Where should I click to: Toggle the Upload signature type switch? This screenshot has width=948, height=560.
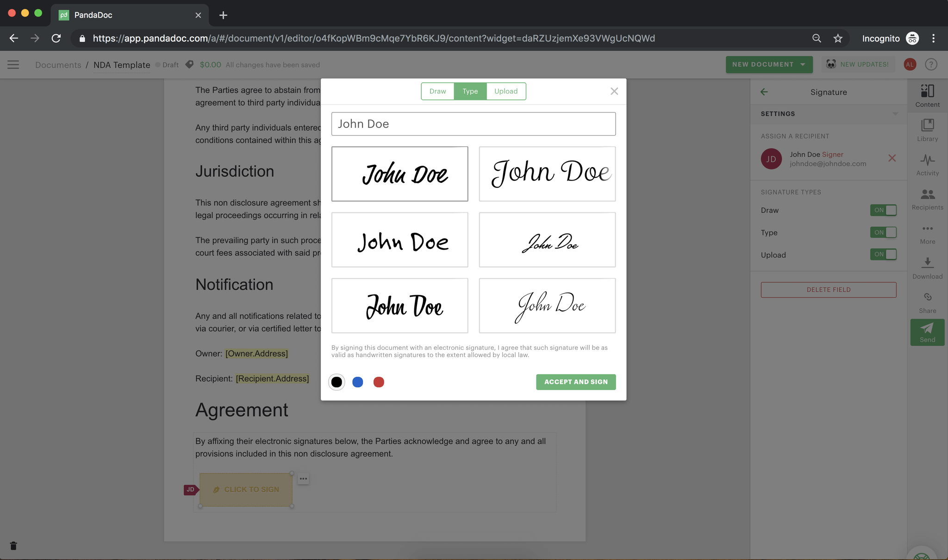883,255
